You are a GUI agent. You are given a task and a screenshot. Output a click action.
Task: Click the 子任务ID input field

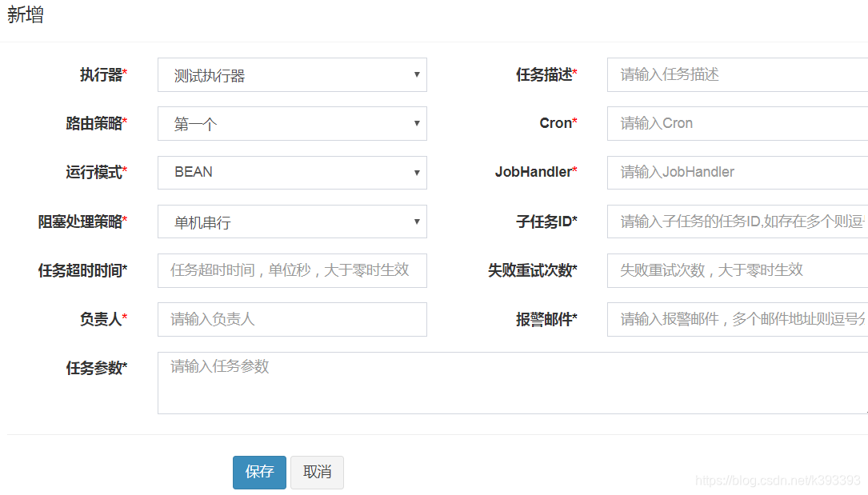pyautogui.click(x=738, y=222)
